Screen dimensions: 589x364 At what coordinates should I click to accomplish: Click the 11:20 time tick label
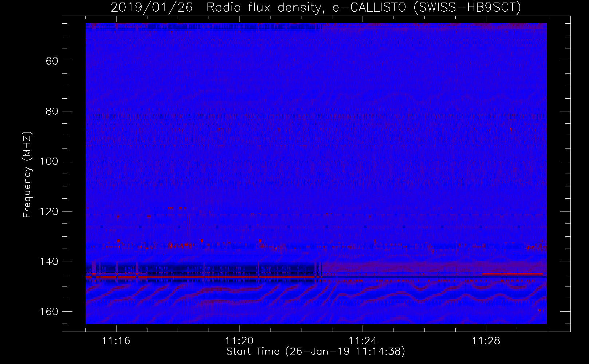point(240,341)
